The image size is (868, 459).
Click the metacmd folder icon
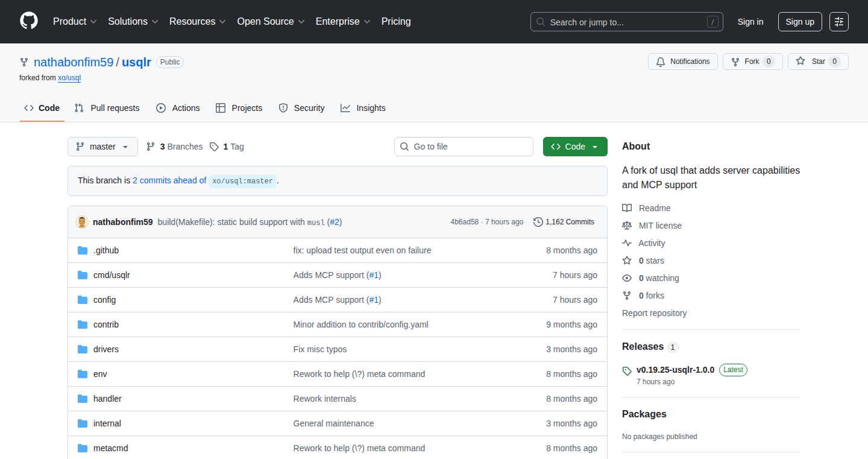tap(83, 448)
